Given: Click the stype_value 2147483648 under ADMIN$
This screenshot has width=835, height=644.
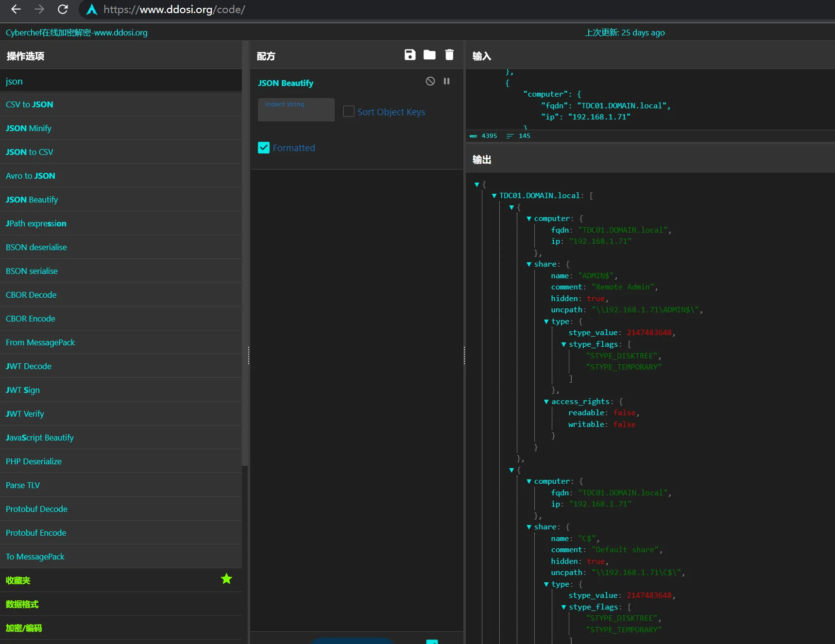Looking at the screenshot, I should pyautogui.click(x=649, y=333).
